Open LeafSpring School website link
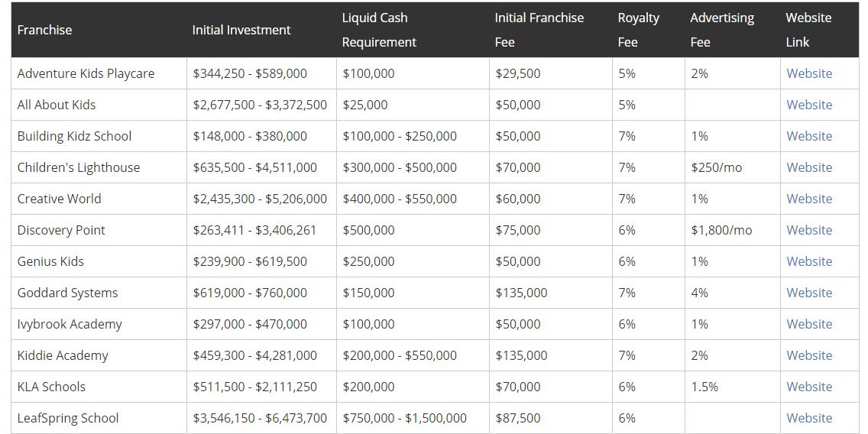Image resolution: width=868 pixels, height=434 pixels. [809, 418]
